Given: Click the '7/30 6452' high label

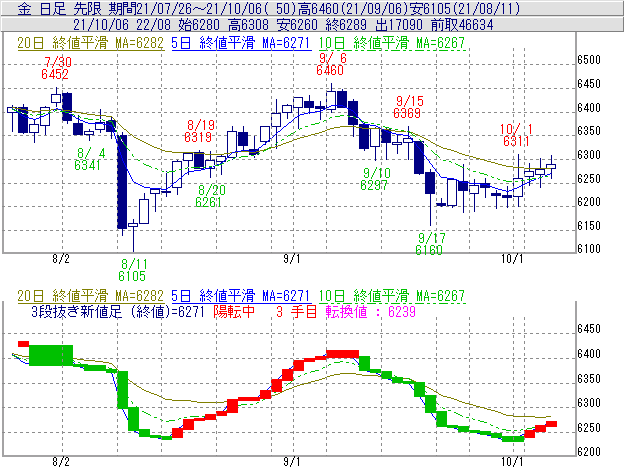Looking at the screenshot, I should click(55, 68).
